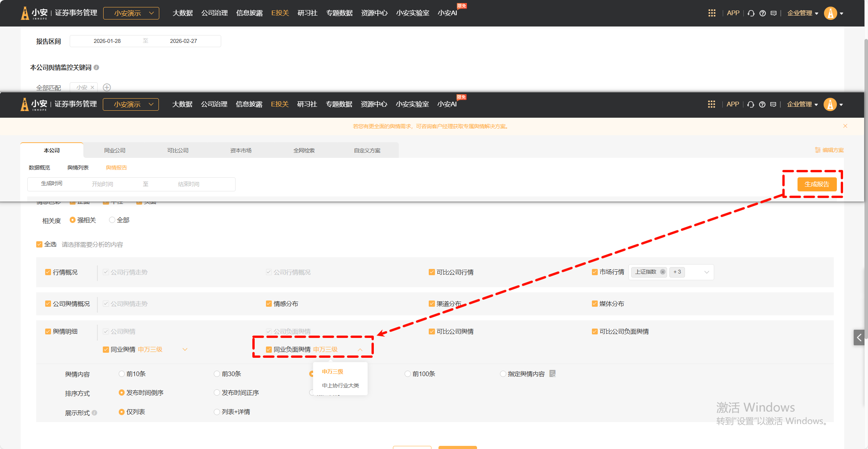Switch to the 同业公司 tab
The width and height of the screenshot is (868, 449).
click(x=114, y=150)
